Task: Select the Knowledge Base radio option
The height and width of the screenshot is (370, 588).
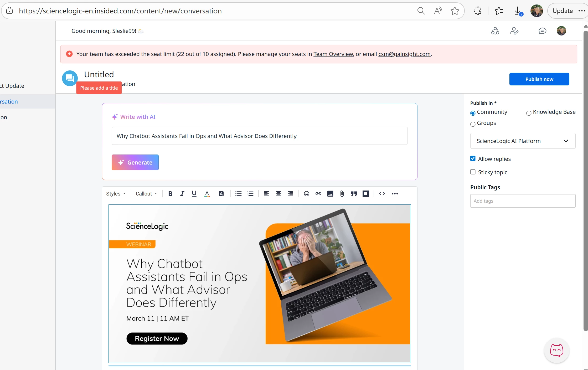Action: point(529,113)
